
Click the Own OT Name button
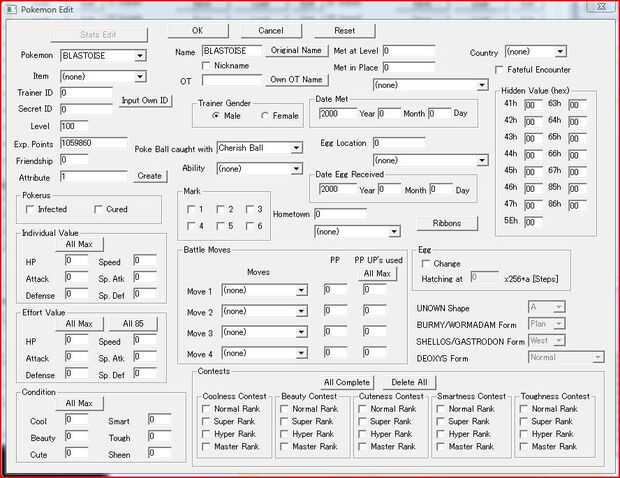tap(296, 79)
